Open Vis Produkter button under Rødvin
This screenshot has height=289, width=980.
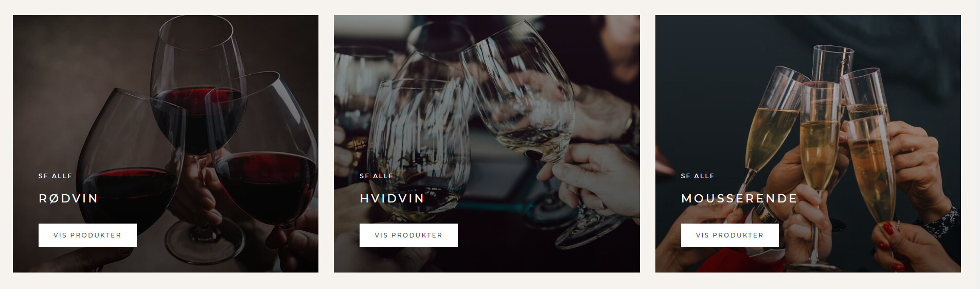tap(87, 235)
